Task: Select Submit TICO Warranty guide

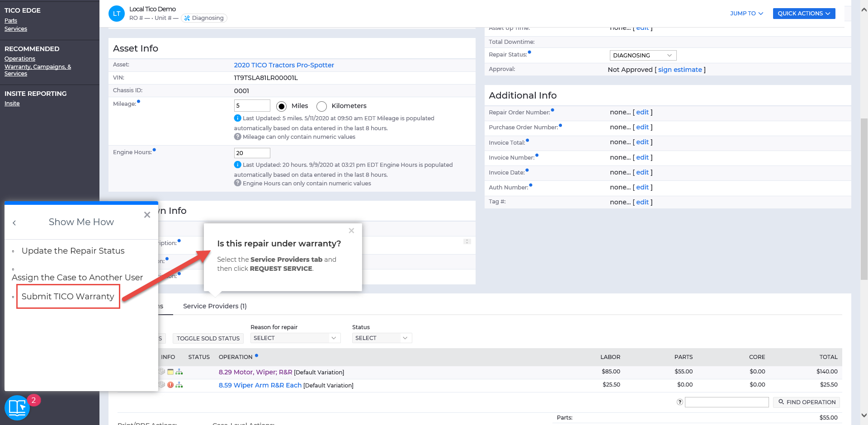Action: (68, 297)
